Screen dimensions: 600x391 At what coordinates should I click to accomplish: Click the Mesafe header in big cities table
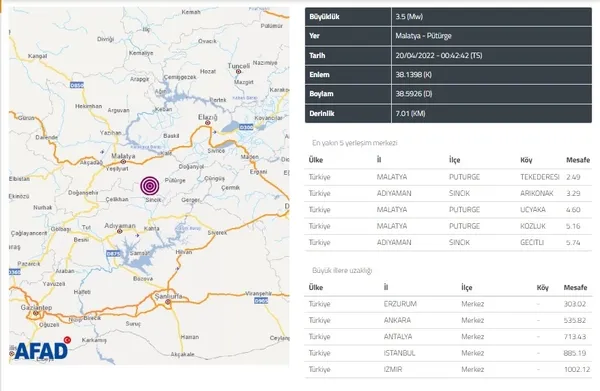pyautogui.click(x=575, y=287)
